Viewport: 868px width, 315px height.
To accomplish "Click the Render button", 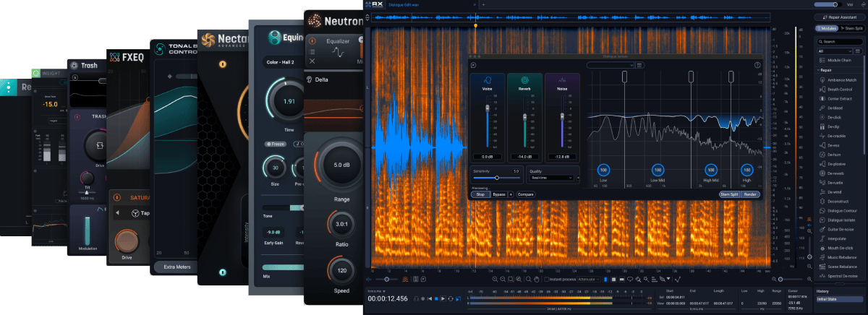I will point(751,194).
